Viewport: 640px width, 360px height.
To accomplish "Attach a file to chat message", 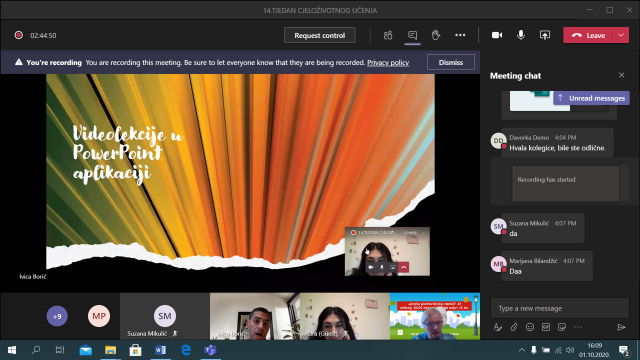I will (x=514, y=327).
